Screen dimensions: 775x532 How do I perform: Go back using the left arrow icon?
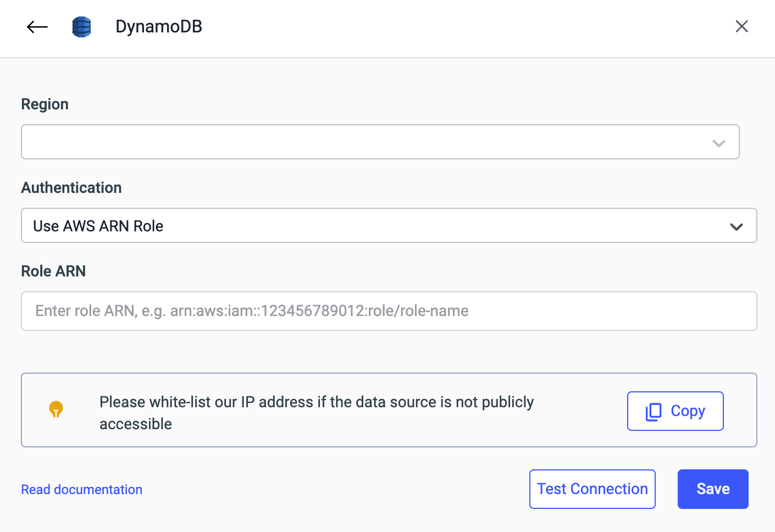37,26
